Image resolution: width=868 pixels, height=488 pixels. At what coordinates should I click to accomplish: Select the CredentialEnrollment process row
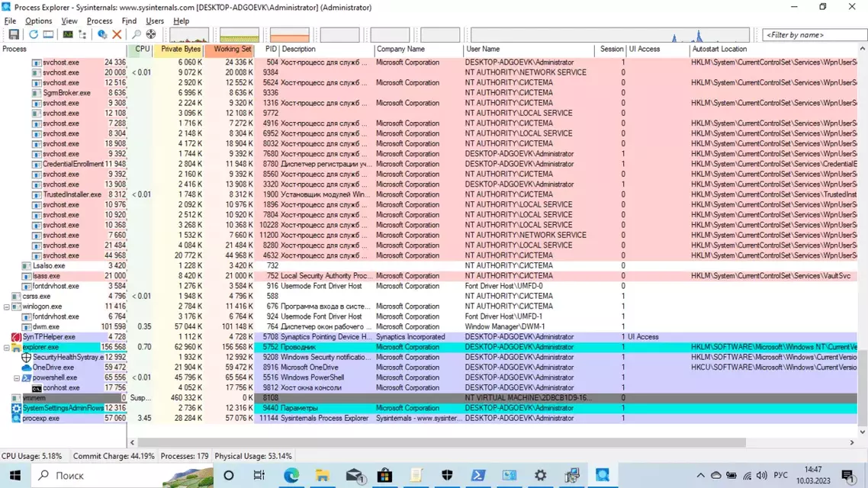[429, 165]
